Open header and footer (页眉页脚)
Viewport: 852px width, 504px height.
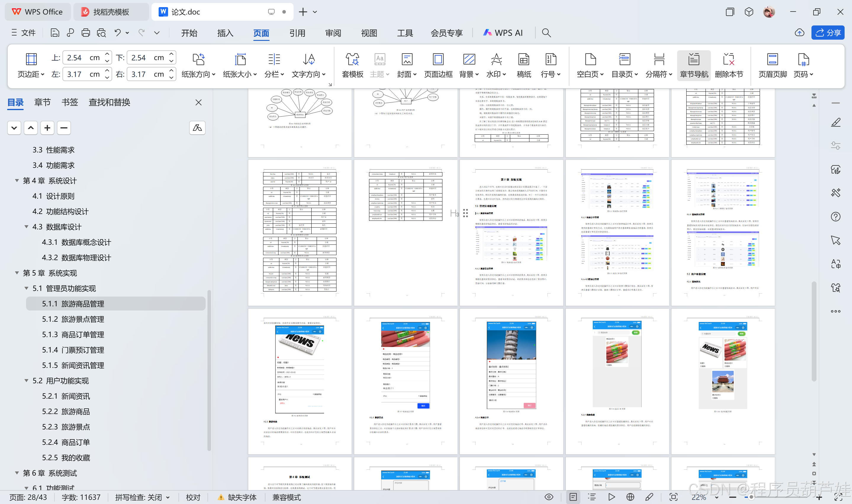(772, 65)
